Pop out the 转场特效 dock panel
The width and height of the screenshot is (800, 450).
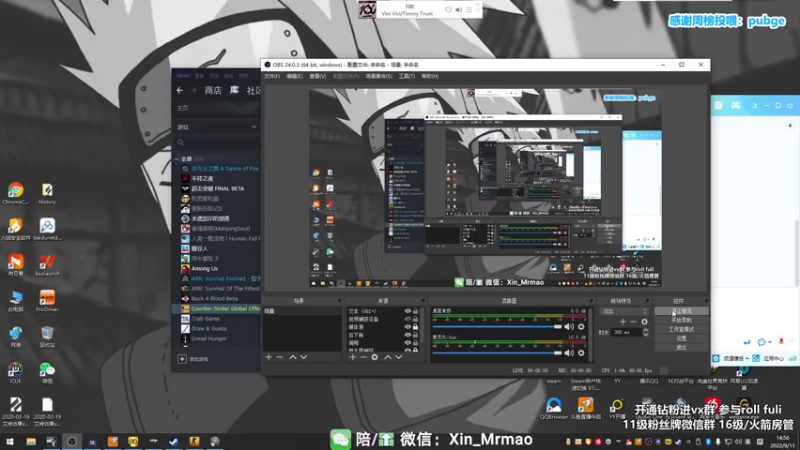[x=647, y=301]
